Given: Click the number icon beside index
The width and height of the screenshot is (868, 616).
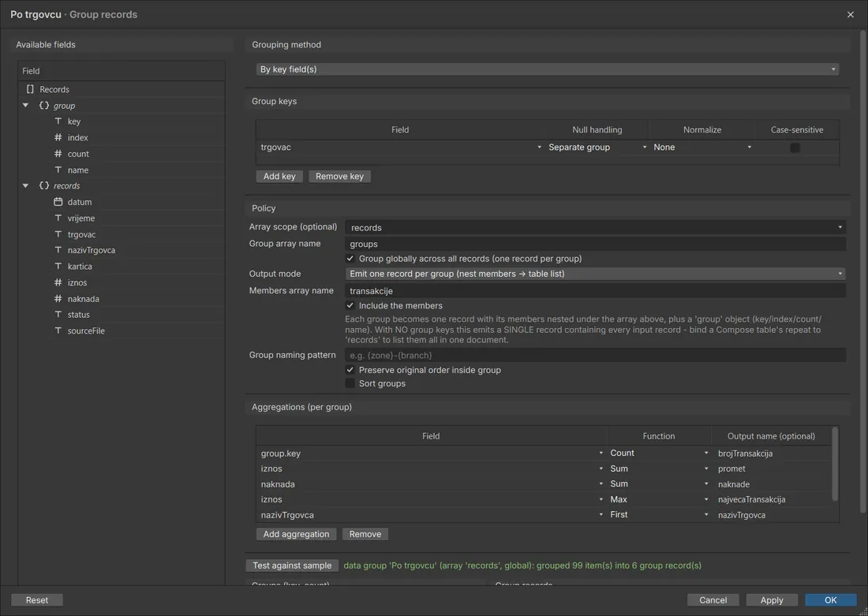Looking at the screenshot, I should click(58, 137).
